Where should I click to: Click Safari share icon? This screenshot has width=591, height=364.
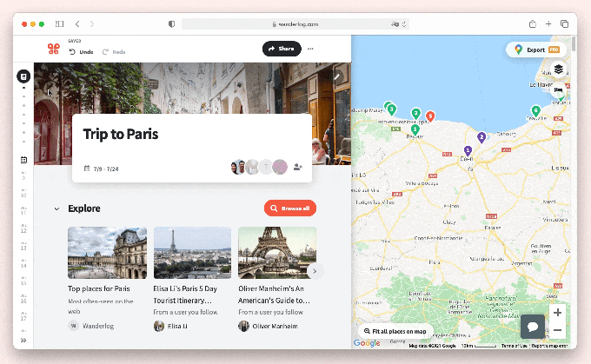point(532,24)
